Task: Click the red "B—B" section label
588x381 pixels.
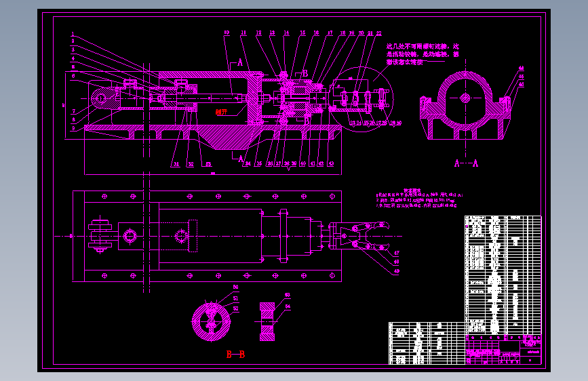Action: coord(235,355)
